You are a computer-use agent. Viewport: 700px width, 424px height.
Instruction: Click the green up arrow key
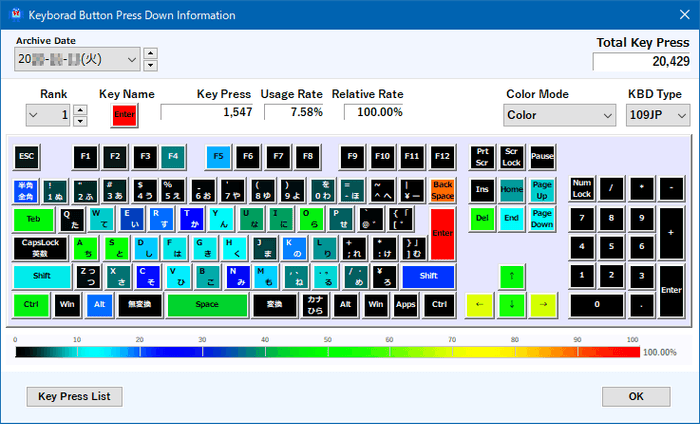(512, 275)
